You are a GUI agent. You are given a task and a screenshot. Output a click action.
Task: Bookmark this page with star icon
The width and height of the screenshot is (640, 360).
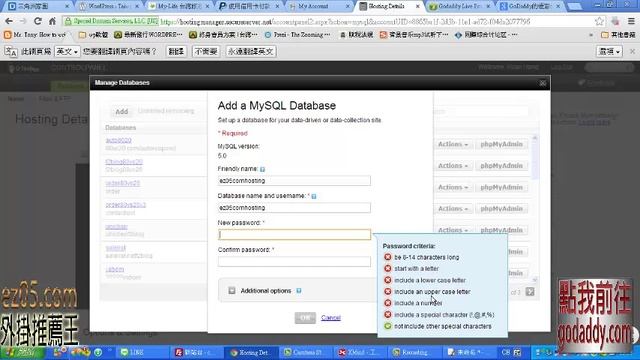599,21
